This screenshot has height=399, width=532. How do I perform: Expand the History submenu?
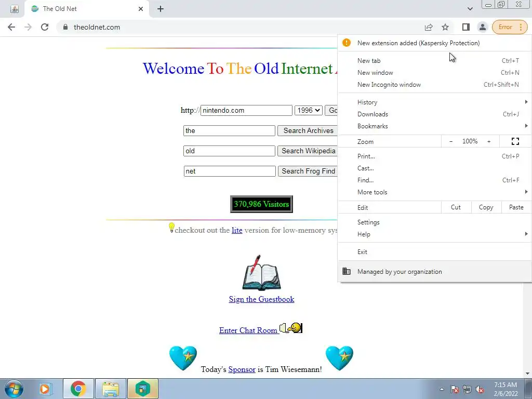tap(435, 102)
